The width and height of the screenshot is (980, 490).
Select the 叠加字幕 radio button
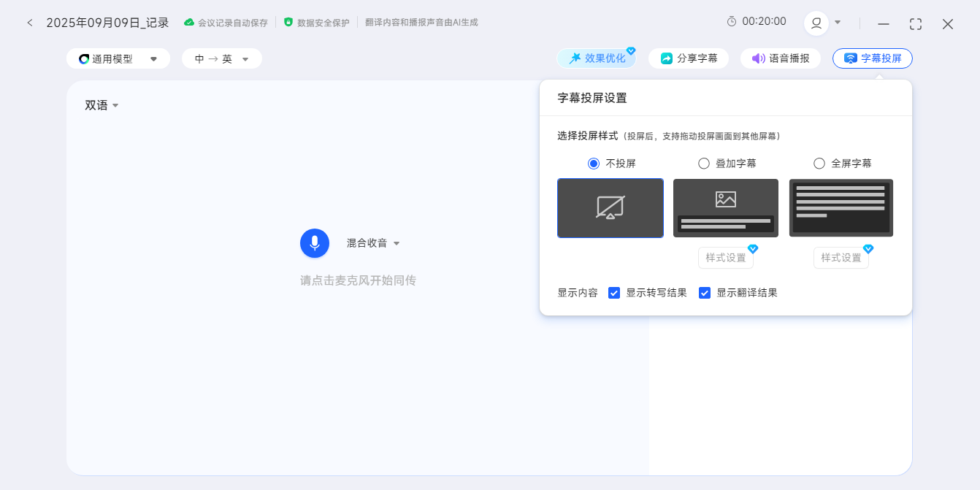click(704, 164)
